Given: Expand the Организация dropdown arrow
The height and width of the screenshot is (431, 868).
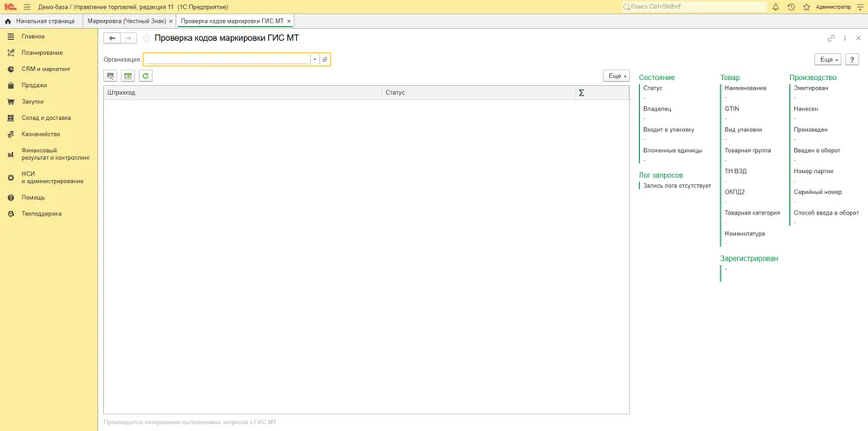Looking at the screenshot, I should click(x=314, y=59).
